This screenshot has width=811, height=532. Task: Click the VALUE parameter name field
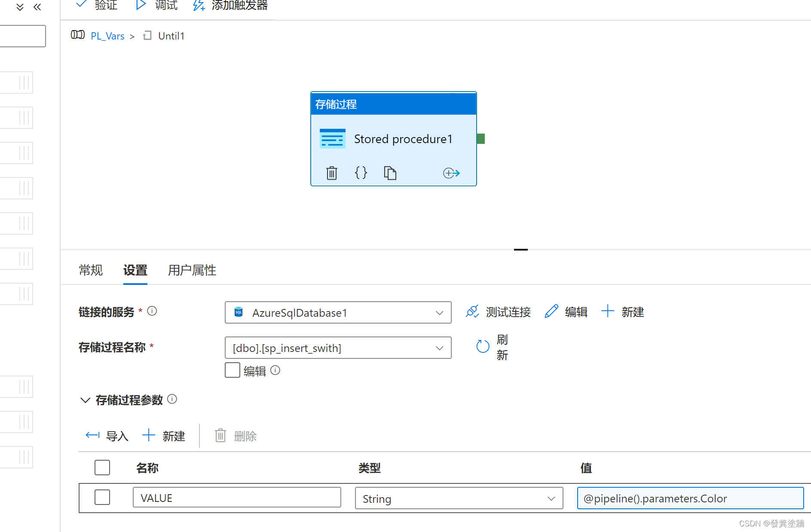pos(237,498)
